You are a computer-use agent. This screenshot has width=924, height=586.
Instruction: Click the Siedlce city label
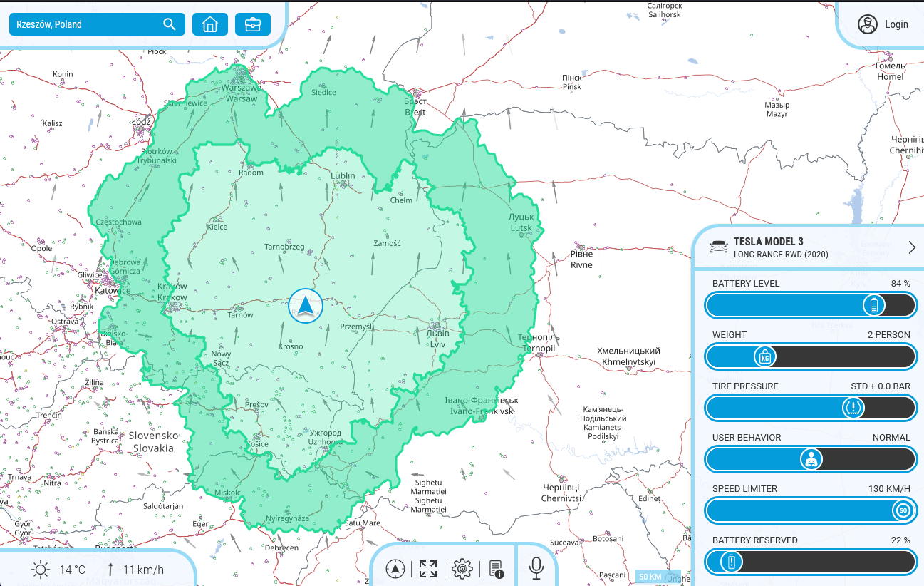pos(323,93)
